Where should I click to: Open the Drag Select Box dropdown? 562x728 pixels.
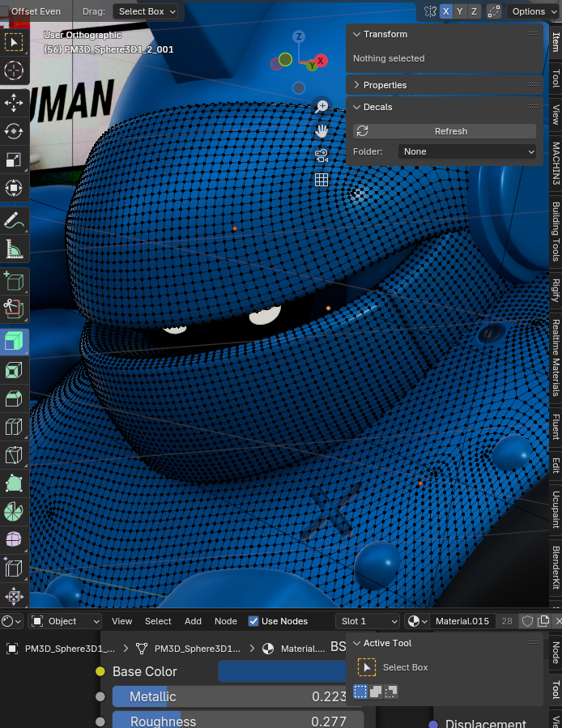click(x=147, y=11)
